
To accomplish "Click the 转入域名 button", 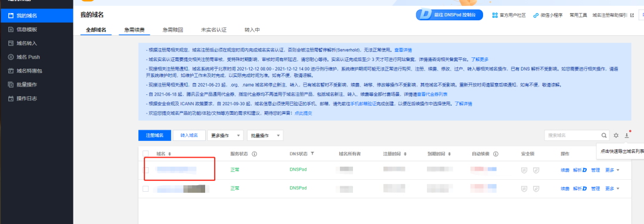I will (189, 136).
